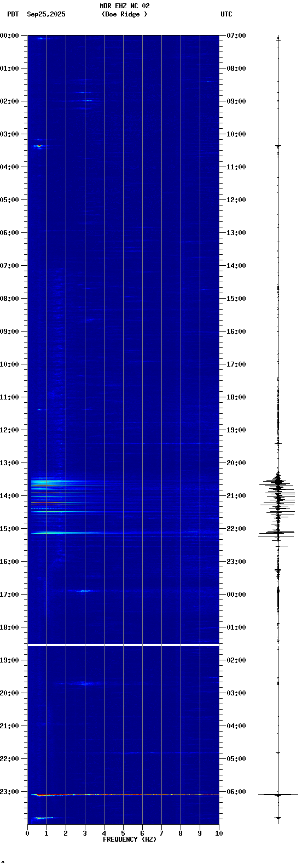The image size is (302, 868).
Task: Click the 'PDT' timezone label
Action: click(13, 14)
